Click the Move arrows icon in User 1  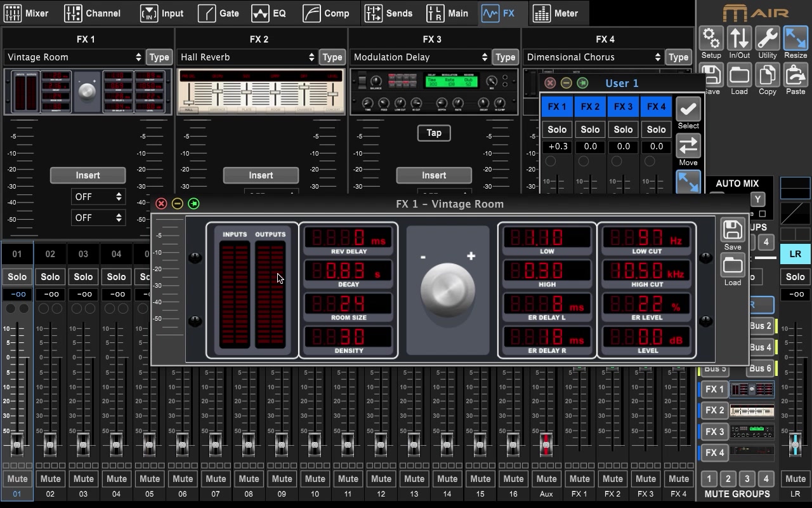coord(688,146)
